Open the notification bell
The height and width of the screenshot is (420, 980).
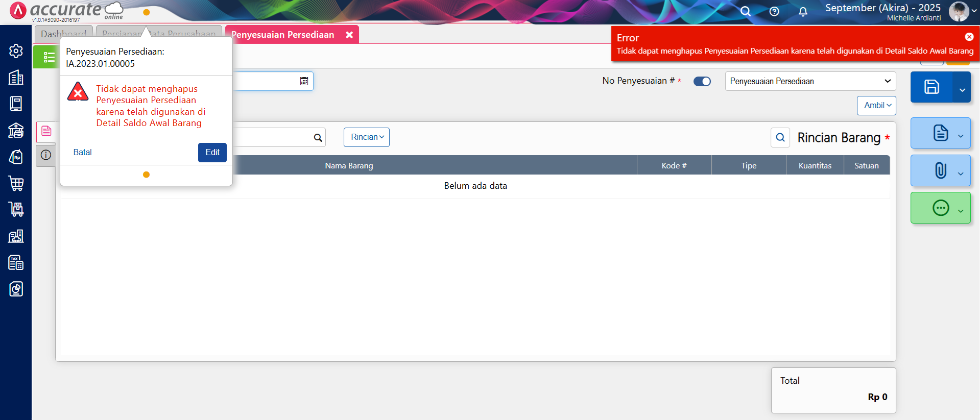tap(803, 12)
